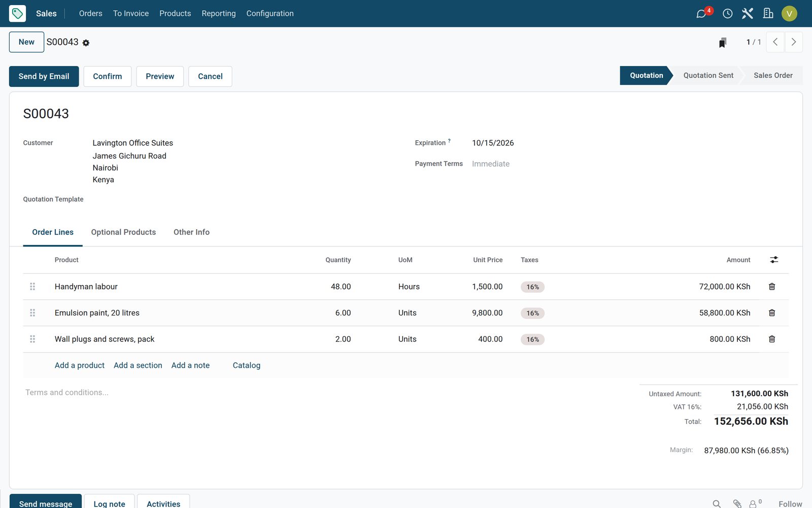Delete the Handyman labour line
Viewport: 812px width, 508px height.
[772, 287]
